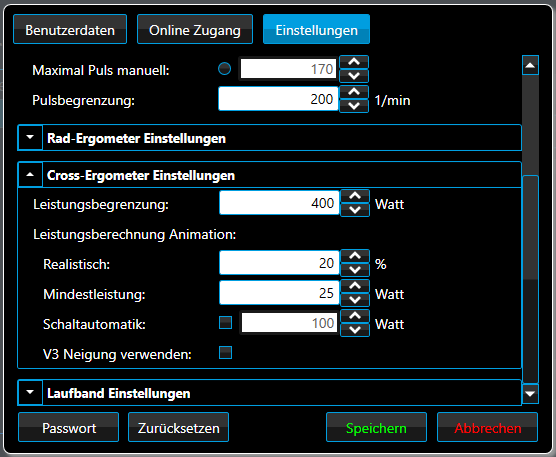Switch to the Benutzerdaten tab
The image size is (556, 457).
[70, 29]
